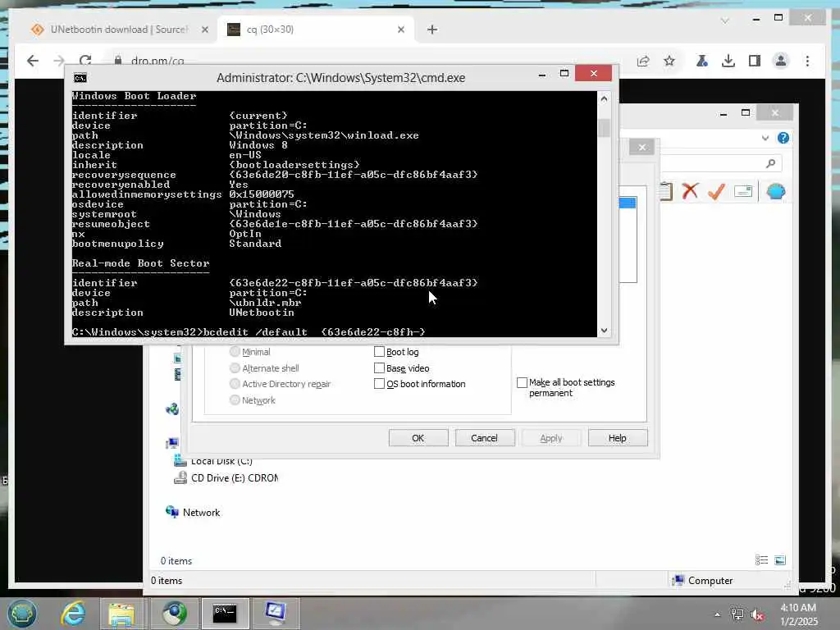Open Explorer help question mark
840x630 pixels.
pyautogui.click(x=783, y=138)
